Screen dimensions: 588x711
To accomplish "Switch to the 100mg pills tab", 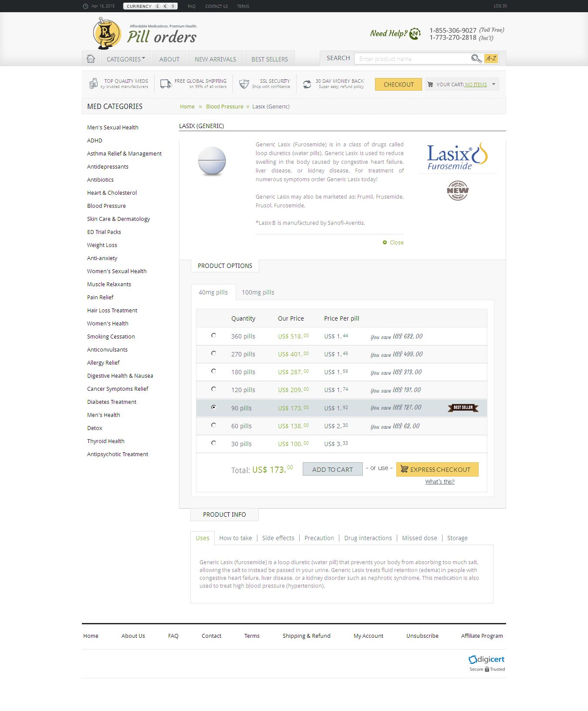I will click(258, 292).
